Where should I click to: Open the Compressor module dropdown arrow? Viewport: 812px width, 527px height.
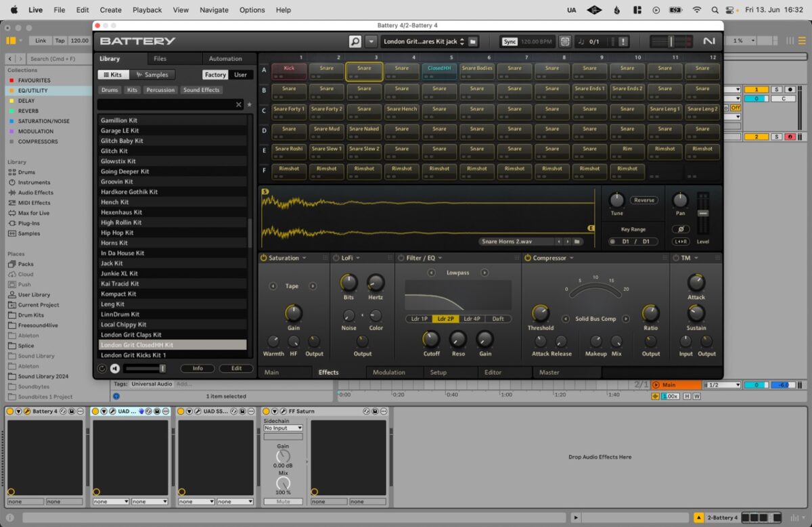click(571, 258)
